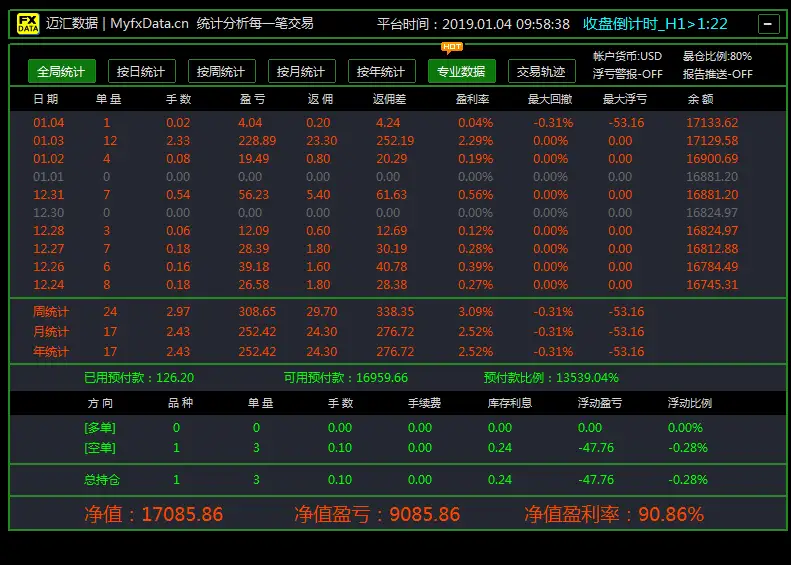Screen dimensions: 791x565
Task: Click the 返佣差 column header
Action: coord(389,99)
